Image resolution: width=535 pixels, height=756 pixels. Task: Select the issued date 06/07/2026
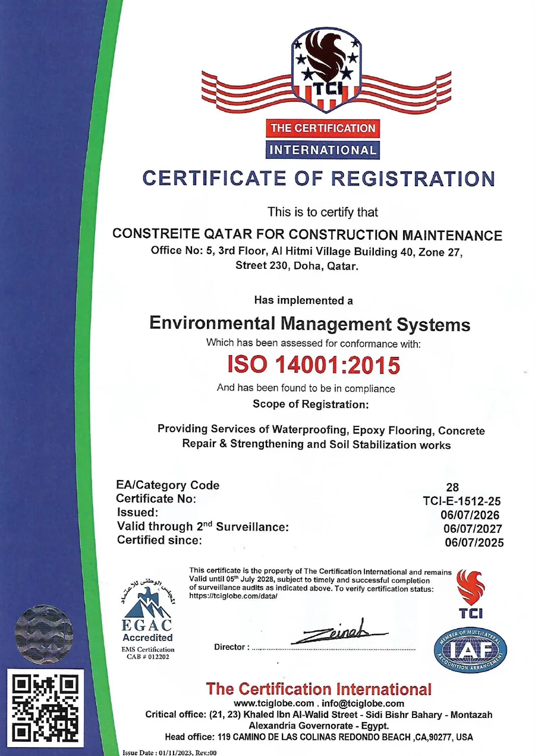471,515
